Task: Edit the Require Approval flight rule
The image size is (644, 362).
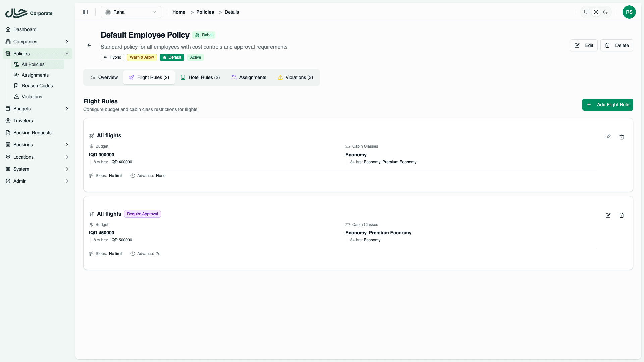Action: pyautogui.click(x=608, y=215)
